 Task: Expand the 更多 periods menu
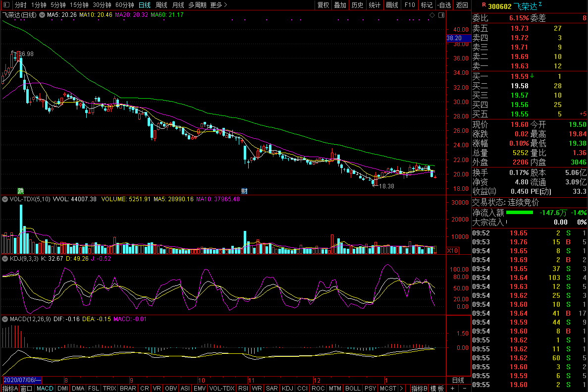click(218, 5)
